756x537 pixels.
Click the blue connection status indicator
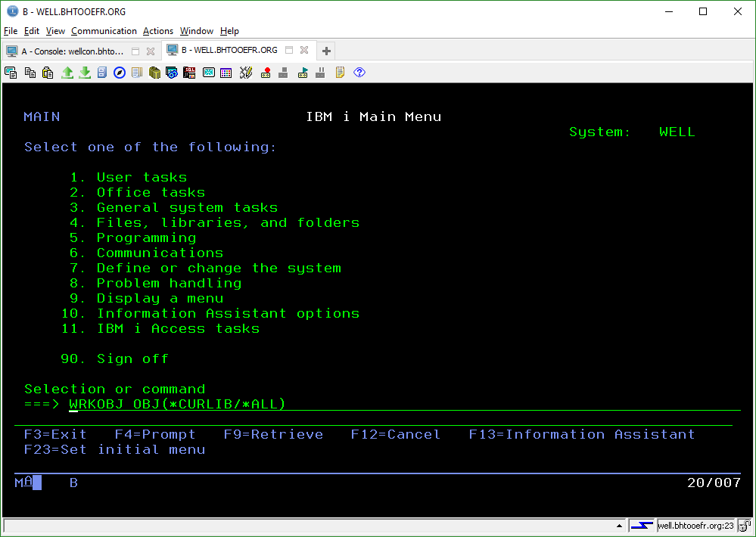pyautogui.click(x=642, y=526)
